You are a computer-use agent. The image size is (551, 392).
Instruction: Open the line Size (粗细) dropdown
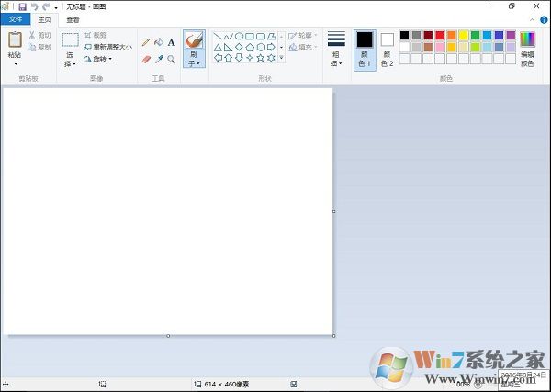click(x=336, y=49)
